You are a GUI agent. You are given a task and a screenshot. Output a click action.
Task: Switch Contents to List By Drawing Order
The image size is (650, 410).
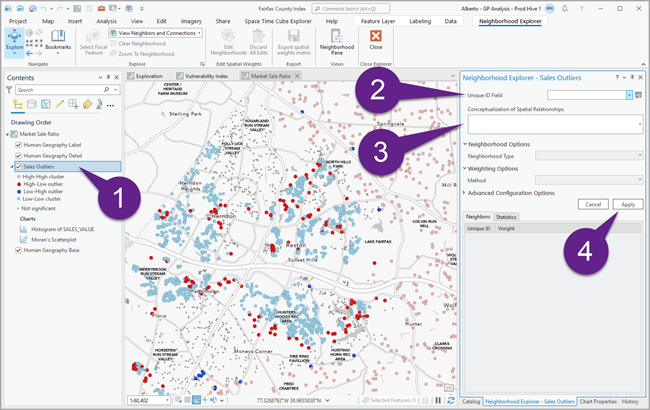tap(17, 104)
